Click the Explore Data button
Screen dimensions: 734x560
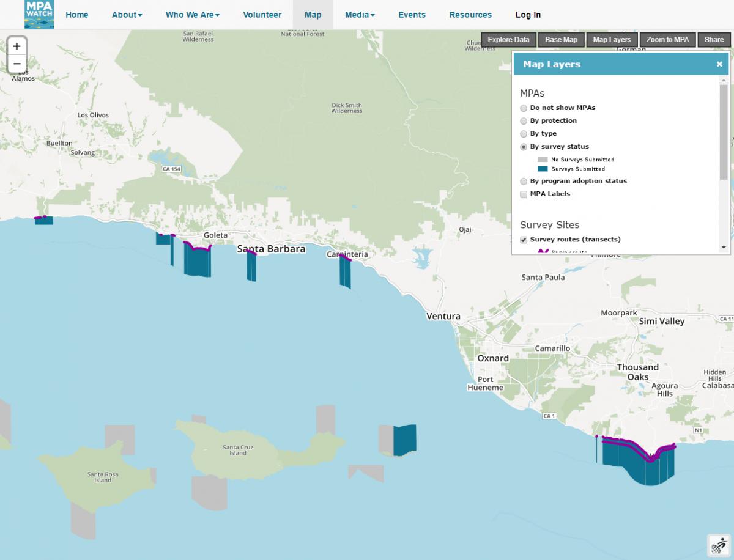coord(508,40)
